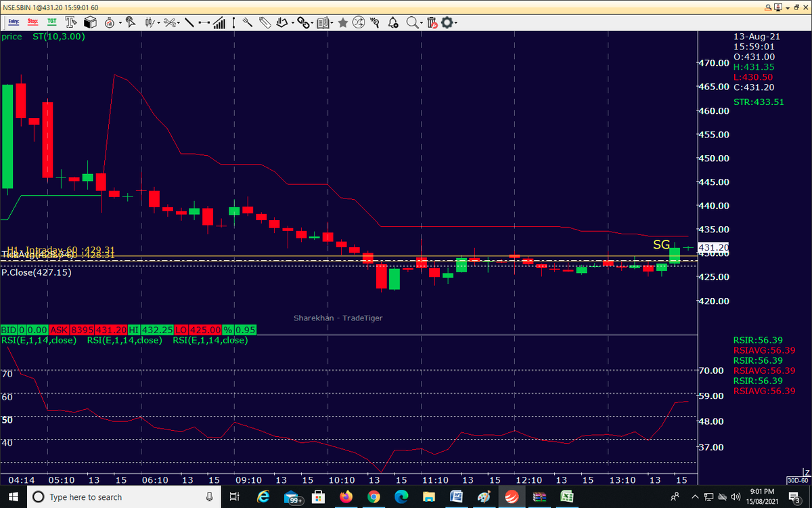Image resolution: width=812 pixels, height=508 pixels.
Task: Click the star favorites icon
Action: coord(343,23)
